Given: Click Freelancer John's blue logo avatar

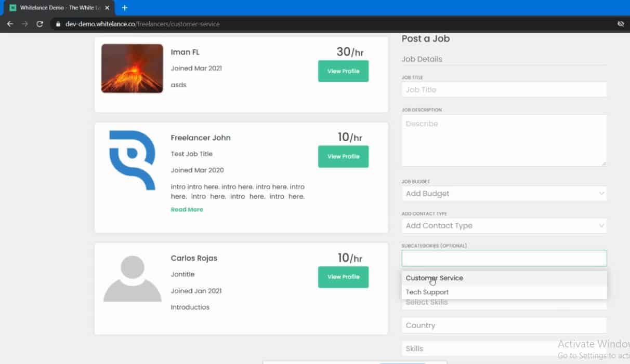Looking at the screenshot, I should click(x=132, y=160).
